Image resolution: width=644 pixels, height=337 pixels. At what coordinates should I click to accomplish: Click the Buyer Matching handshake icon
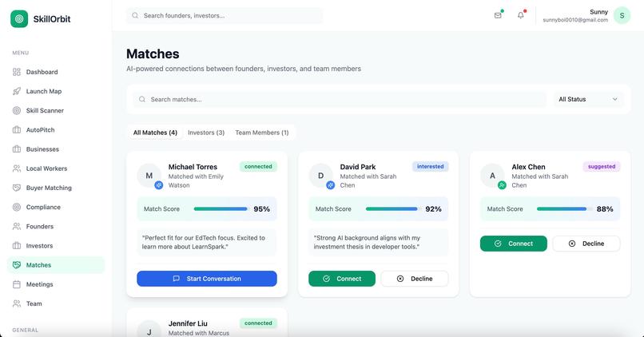[x=17, y=188]
